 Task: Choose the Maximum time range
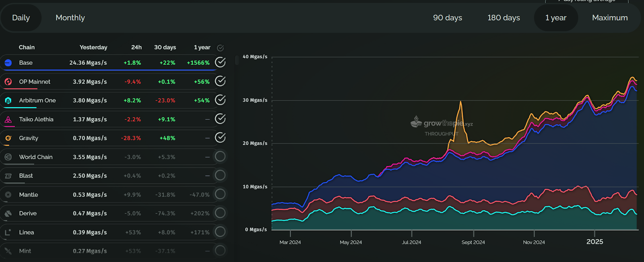point(610,18)
